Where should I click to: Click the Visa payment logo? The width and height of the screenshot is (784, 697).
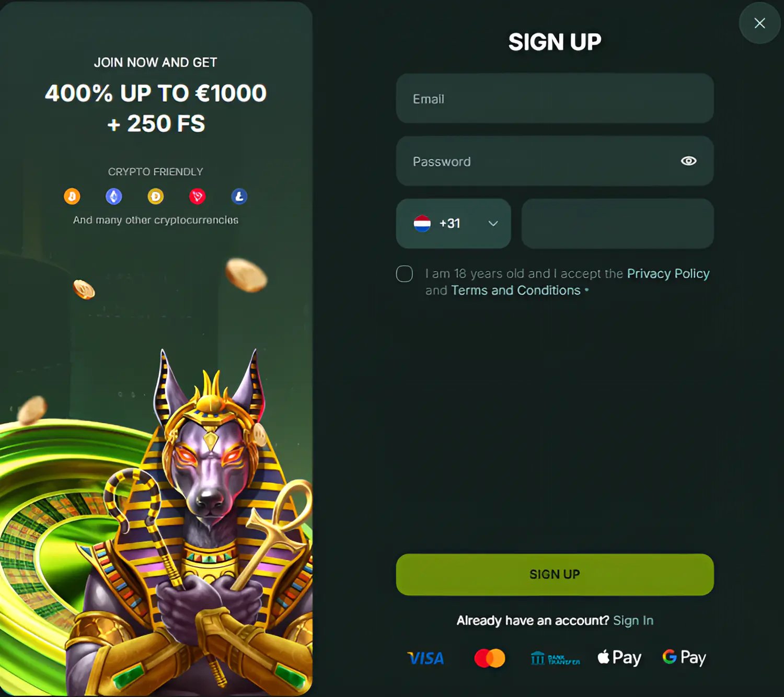click(x=426, y=658)
